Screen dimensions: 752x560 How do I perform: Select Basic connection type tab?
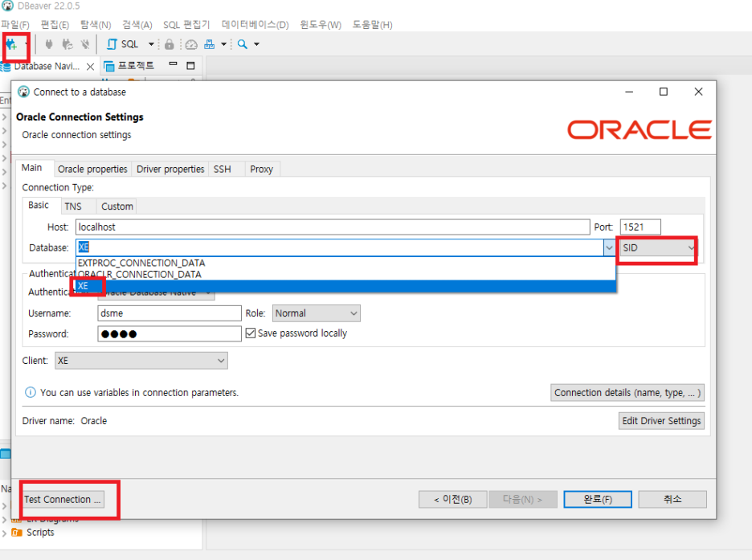39,205
